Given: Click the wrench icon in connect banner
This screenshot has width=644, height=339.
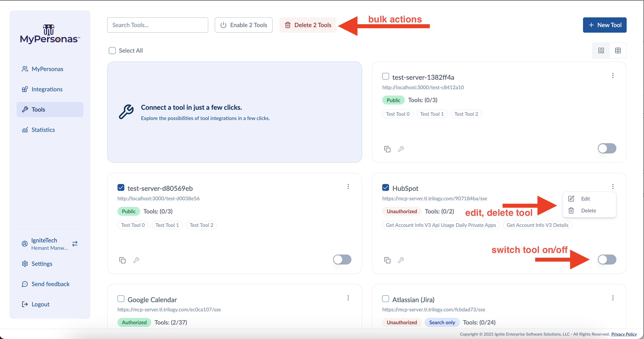Looking at the screenshot, I should pyautogui.click(x=126, y=112).
